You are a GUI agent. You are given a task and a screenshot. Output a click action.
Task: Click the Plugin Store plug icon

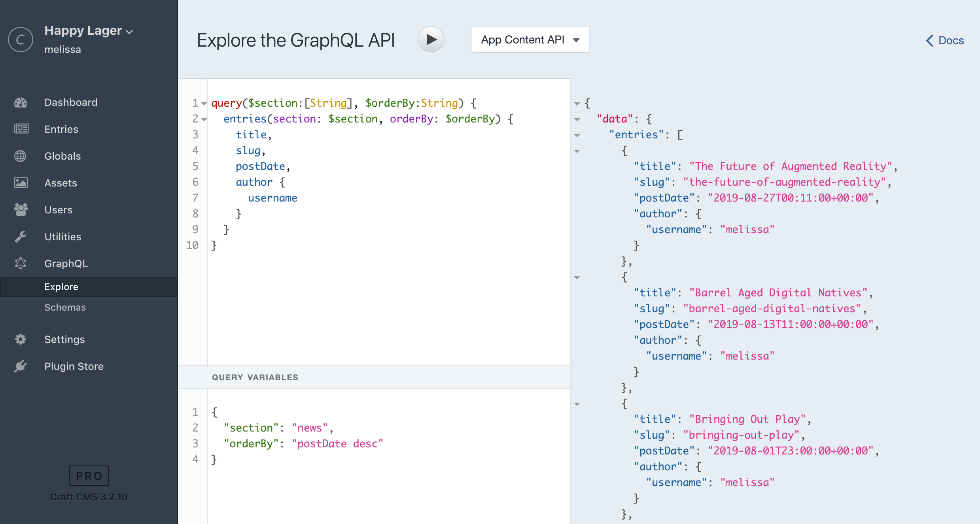21,366
